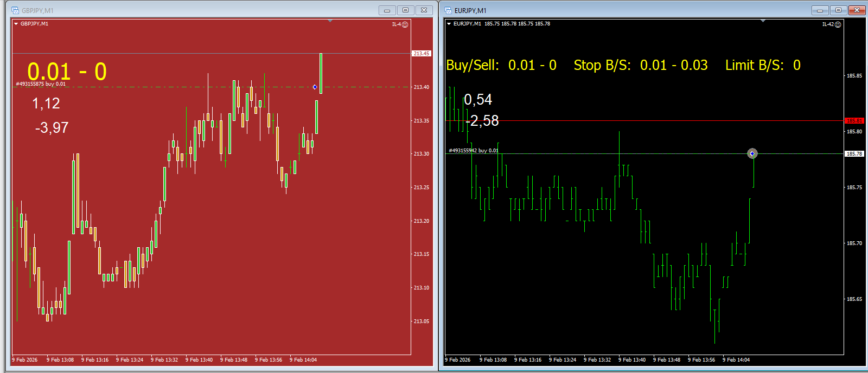The height and width of the screenshot is (373, 868).
Task: Click the 213.20 price scale label
Action: point(422,221)
